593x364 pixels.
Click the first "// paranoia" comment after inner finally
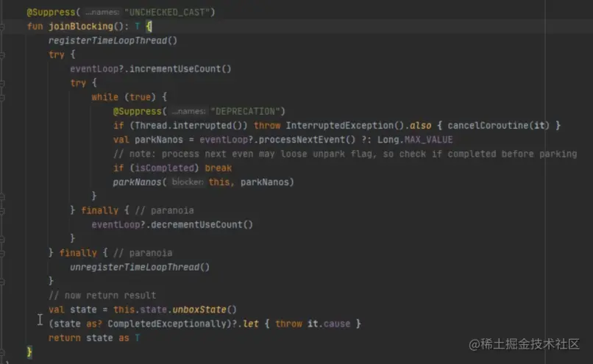[164, 210]
